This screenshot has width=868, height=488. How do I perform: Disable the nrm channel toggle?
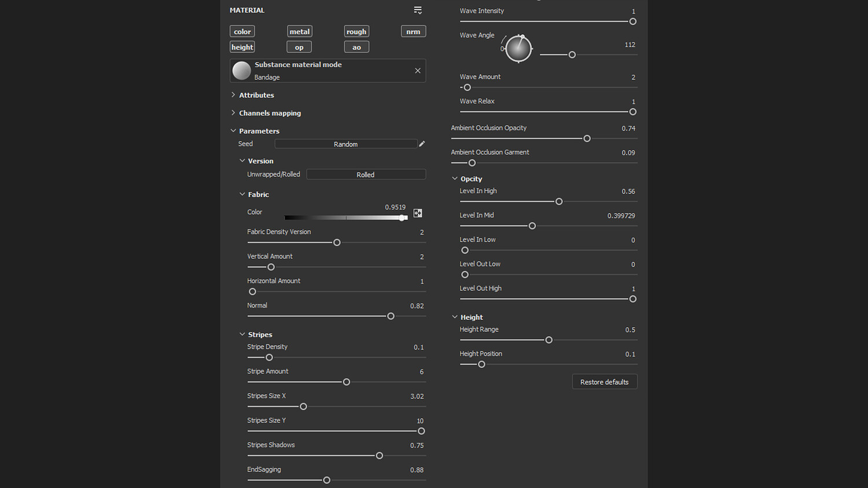pyautogui.click(x=413, y=32)
